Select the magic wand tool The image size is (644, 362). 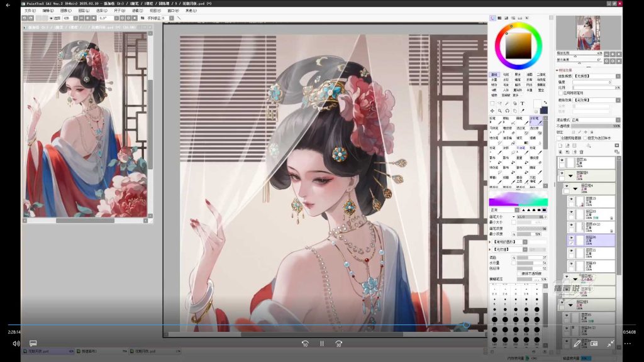click(x=508, y=104)
